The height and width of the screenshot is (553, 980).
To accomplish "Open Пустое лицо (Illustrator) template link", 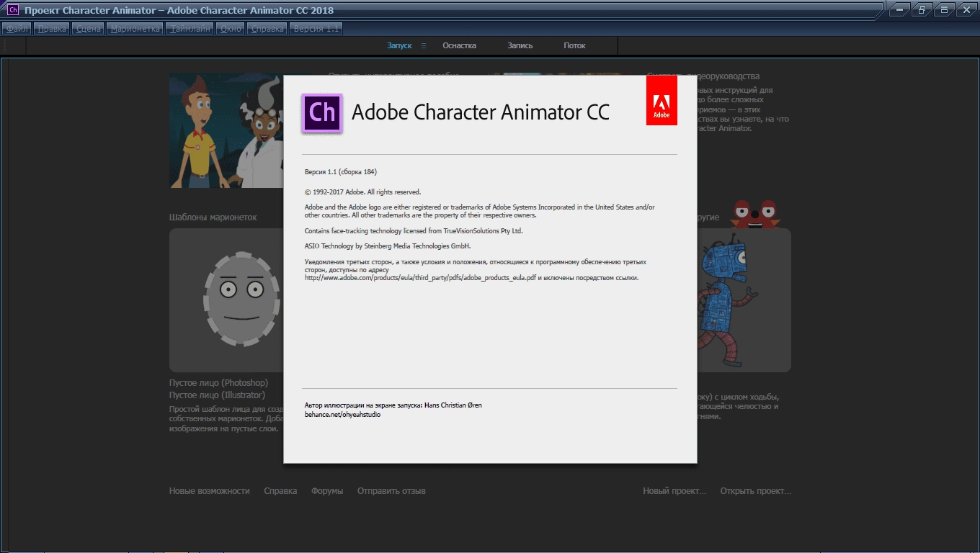I will pos(217,395).
